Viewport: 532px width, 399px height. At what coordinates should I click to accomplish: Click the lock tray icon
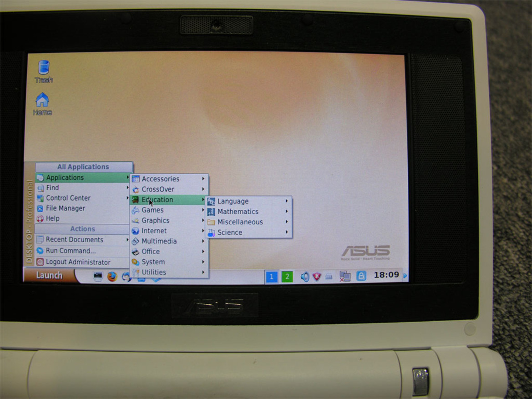coord(361,276)
